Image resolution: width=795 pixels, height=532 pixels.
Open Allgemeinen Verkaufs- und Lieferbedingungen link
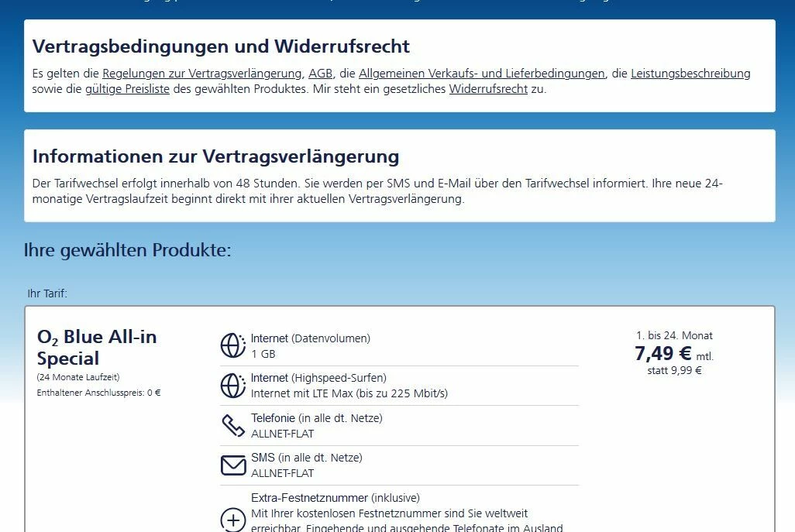pos(482,74)
